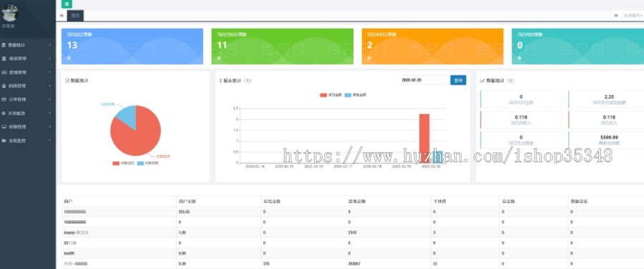644x269 pixels.
Task: Click the line-chart icon of right panel
Action: (482, 81)
